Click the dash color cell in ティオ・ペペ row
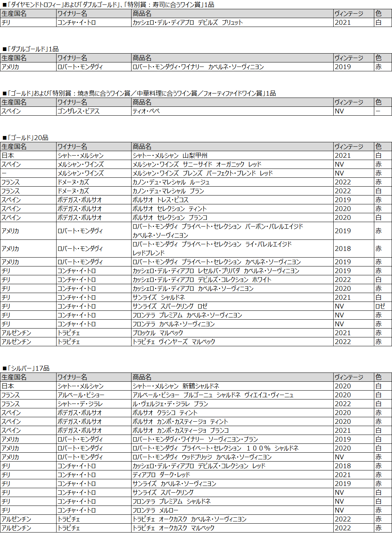This screenshot has width=392, height=534. point(378,111)
